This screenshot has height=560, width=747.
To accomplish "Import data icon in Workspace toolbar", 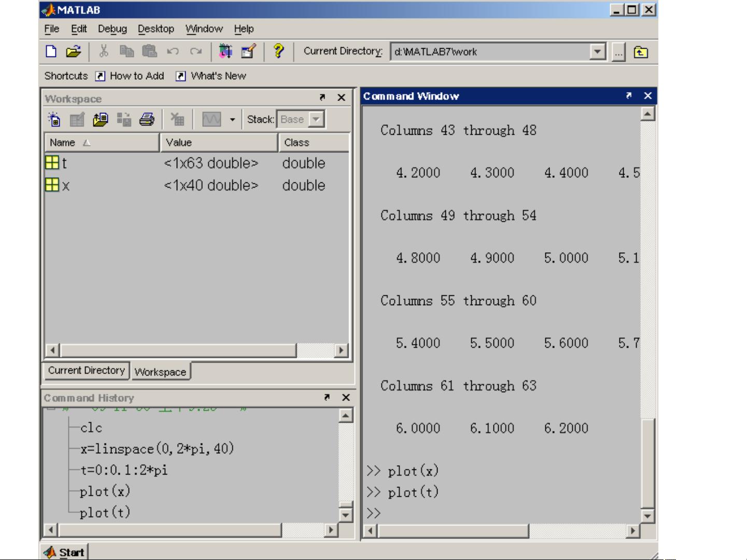I will coord(101,119).
